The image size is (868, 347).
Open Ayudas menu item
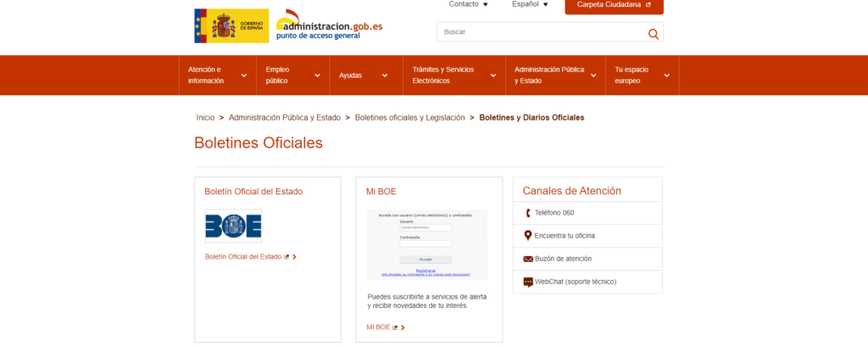(366, 76)
